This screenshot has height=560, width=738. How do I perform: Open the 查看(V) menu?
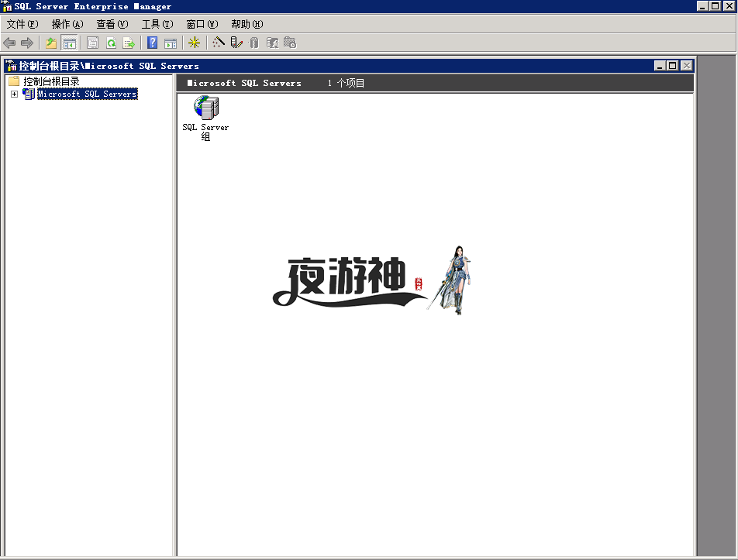pos(112,24)
